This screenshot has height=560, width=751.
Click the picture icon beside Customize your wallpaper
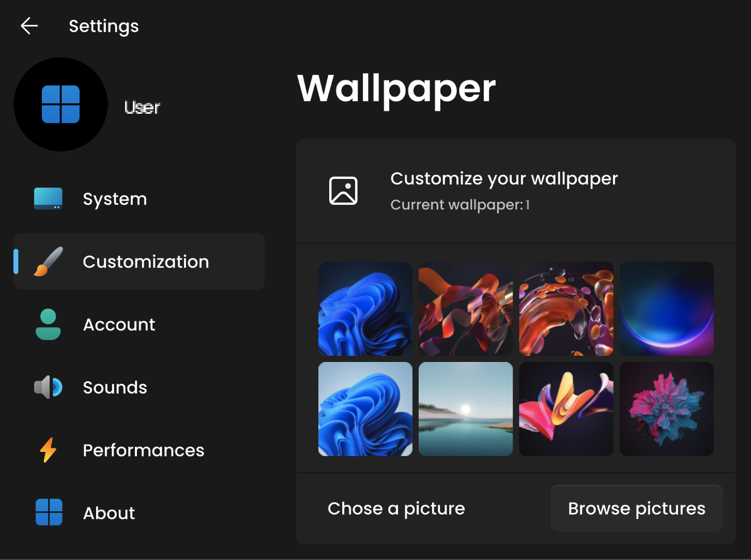(343, 191)
